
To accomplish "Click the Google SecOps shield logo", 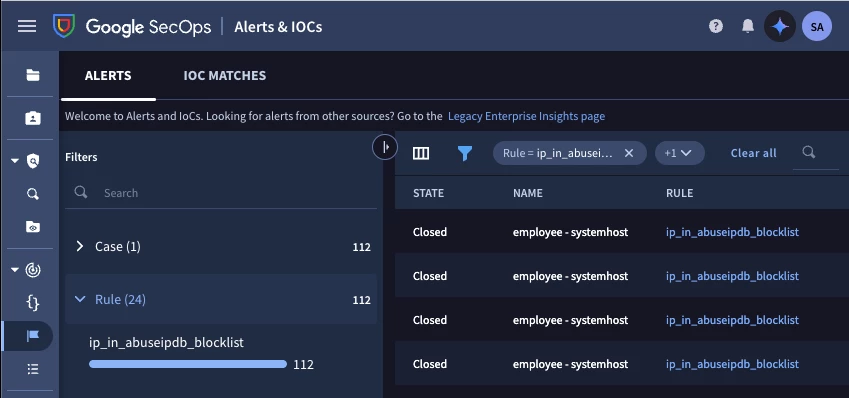I will (x=64, y=26).
